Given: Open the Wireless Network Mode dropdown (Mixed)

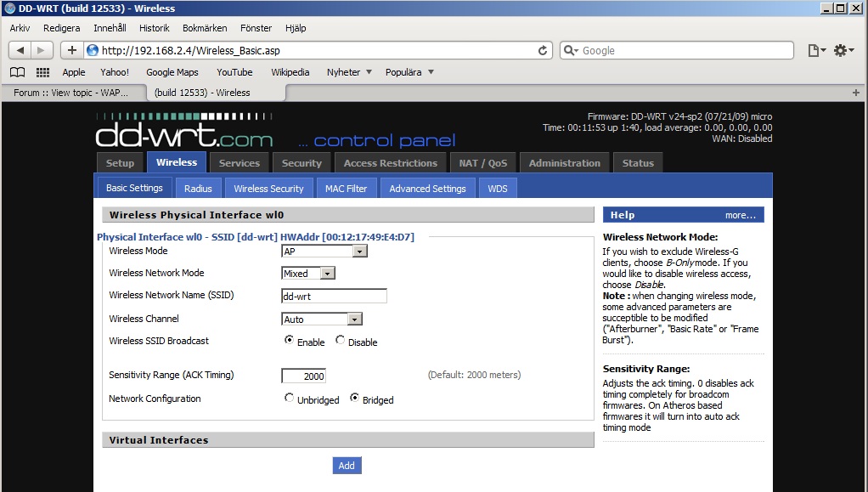Looking at the screenshot, I should 308,273.
